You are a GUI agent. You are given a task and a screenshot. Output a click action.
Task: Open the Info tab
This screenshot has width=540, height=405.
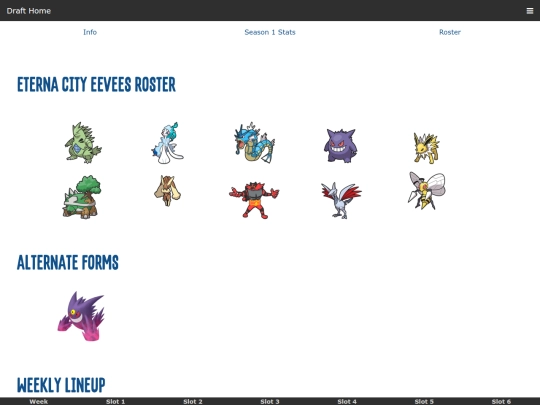coord(90,32)
